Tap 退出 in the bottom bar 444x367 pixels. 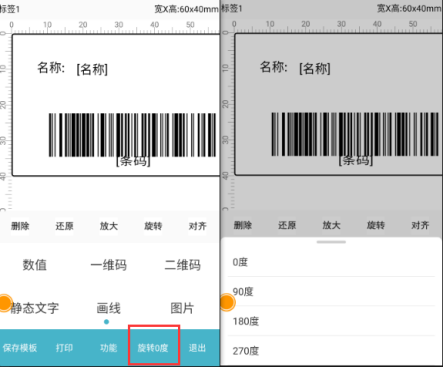click(x=197, y=348)
